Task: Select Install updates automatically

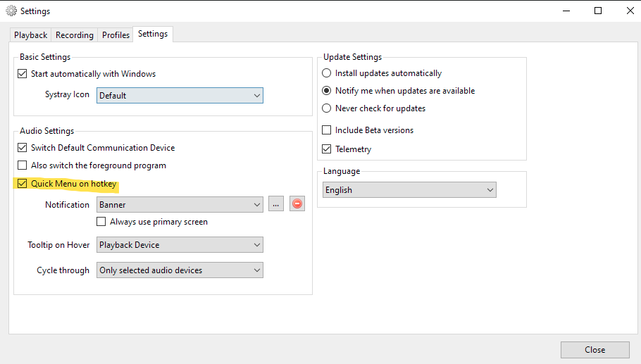Action: (x=326, y=73)
